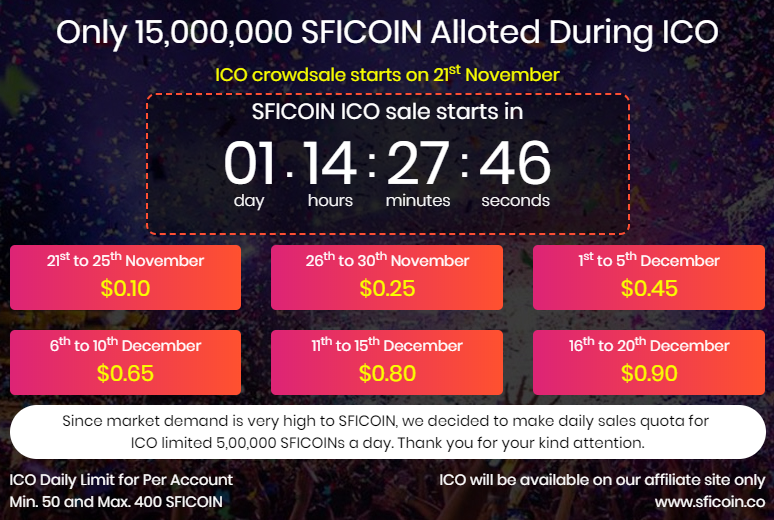This screenshot has width=774, height=520.
Task: Click the countdown hours number 14
Action: click(330, 163)
